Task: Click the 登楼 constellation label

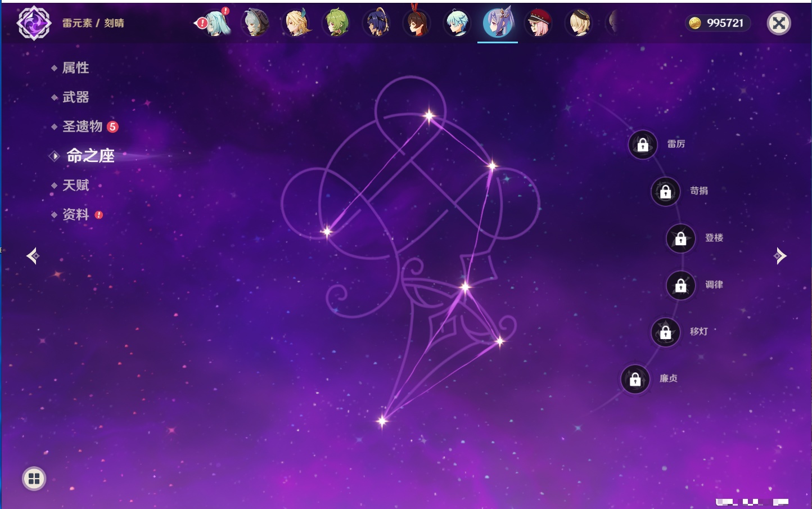Action: click(x=714, y=238)
